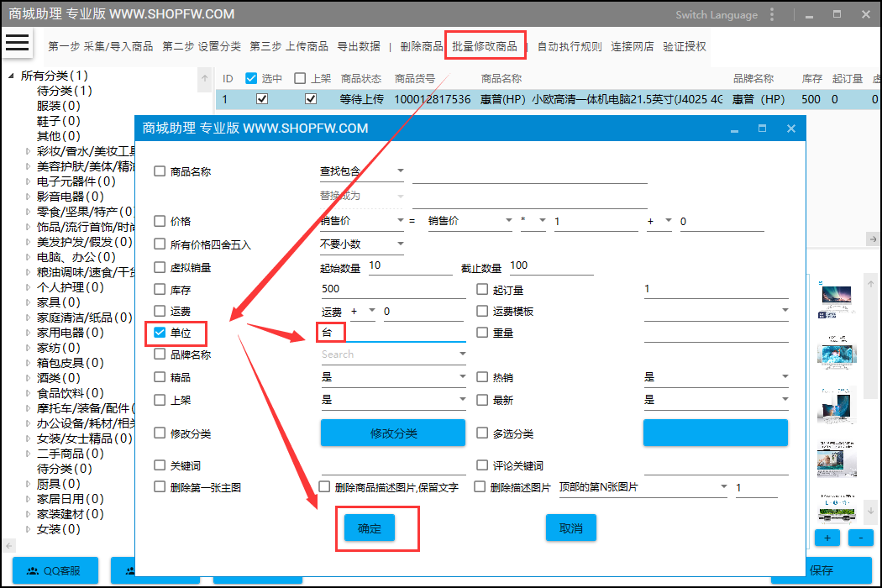Open the 运费模板 dropdown
The image size is (882, 588).
point(716,311)
